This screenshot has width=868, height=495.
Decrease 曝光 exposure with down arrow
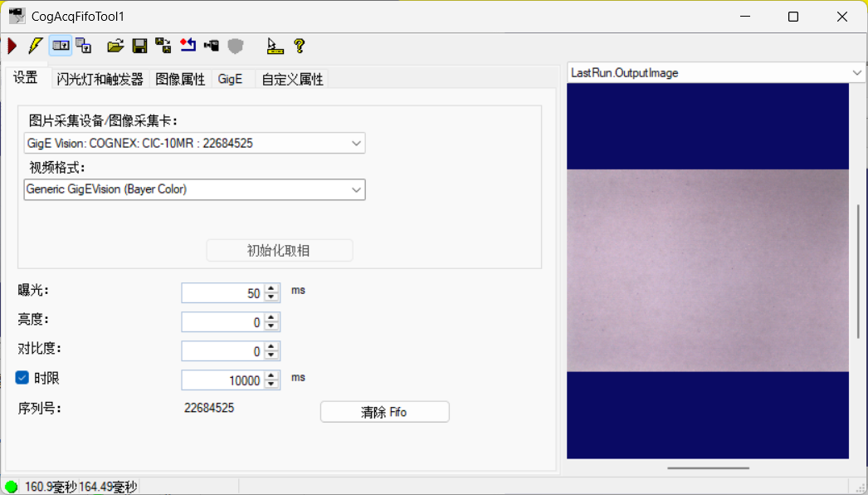(271, 297)
